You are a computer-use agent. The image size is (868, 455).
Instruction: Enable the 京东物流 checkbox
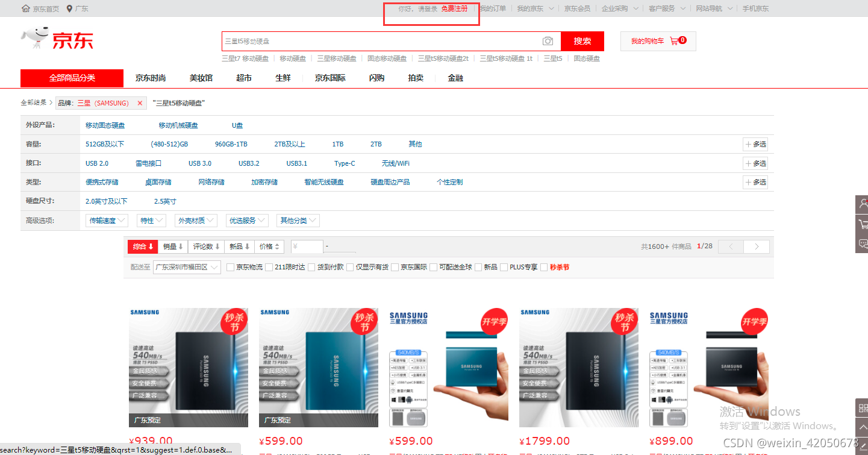tap(230, 268)
